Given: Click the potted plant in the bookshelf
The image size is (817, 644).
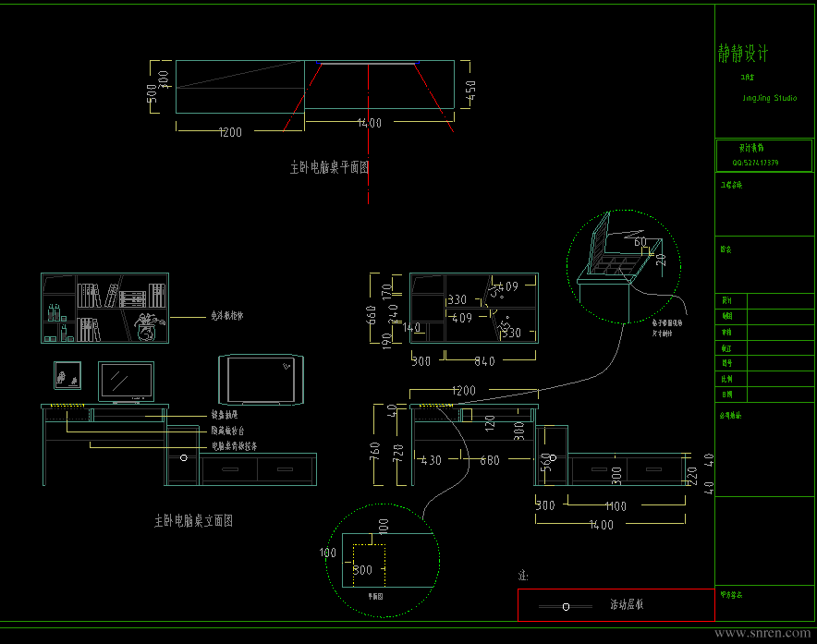Looking at the screenshot, I should tap(148, 327).
